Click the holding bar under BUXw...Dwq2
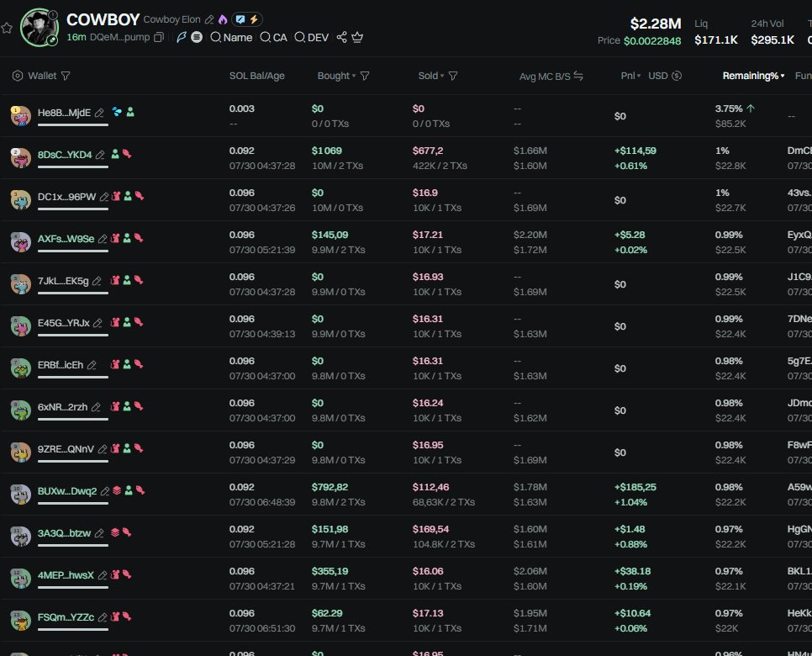 73,503
